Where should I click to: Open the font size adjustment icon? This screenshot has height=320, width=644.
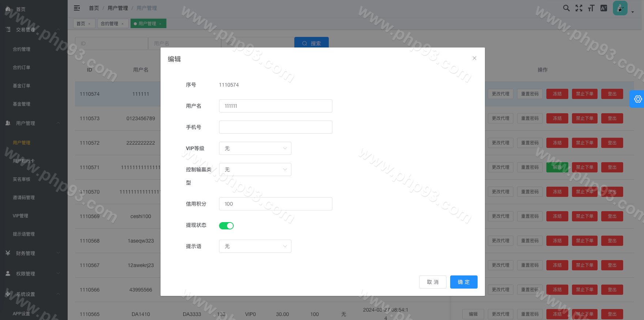[x=591, y=8]
